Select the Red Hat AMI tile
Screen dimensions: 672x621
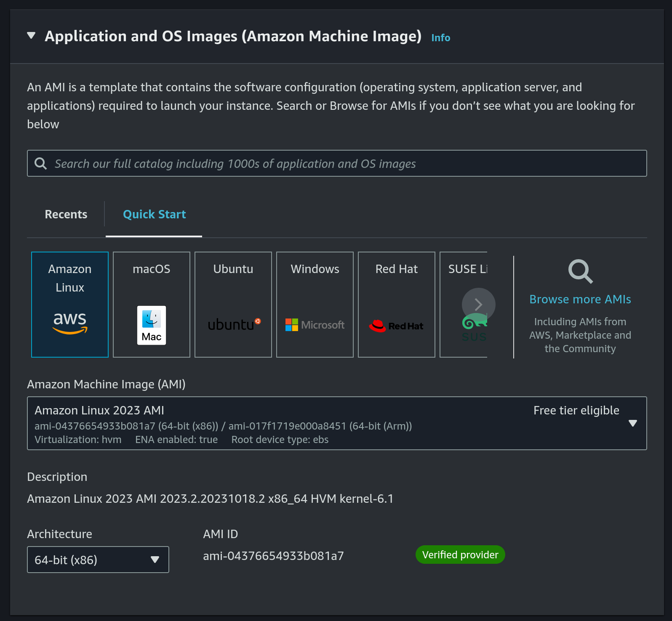[x=397, y=305]
